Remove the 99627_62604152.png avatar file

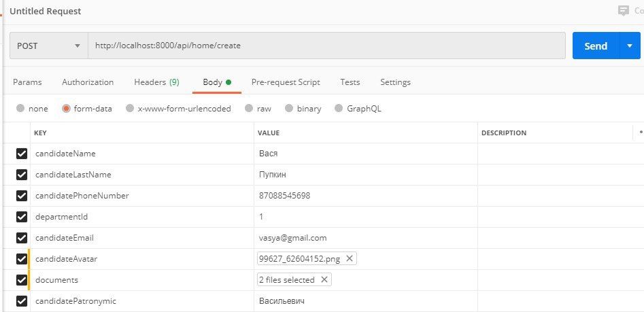click(350, 258)
